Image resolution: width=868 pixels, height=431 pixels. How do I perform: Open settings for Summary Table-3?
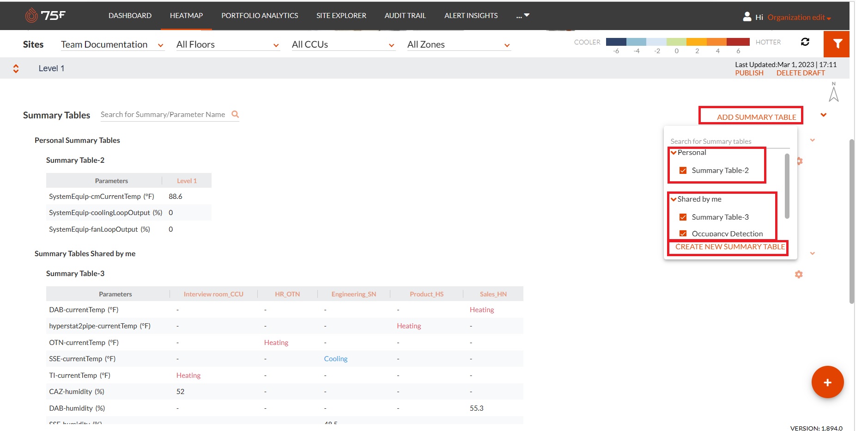tap(799, 274)
